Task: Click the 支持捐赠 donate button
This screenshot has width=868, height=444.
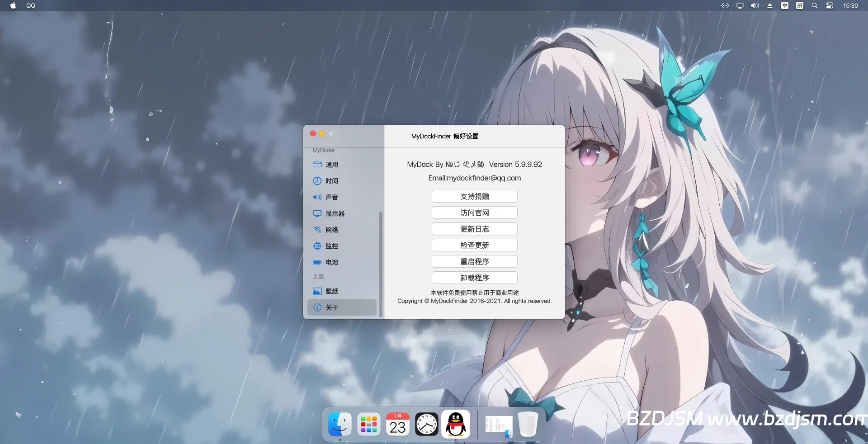Action: (474, 196)
